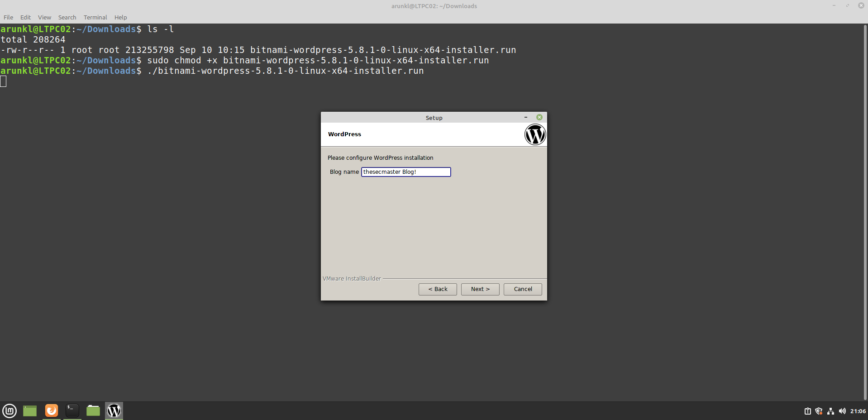
Task: Close the terminal window
Action: (x=861, y=5)
